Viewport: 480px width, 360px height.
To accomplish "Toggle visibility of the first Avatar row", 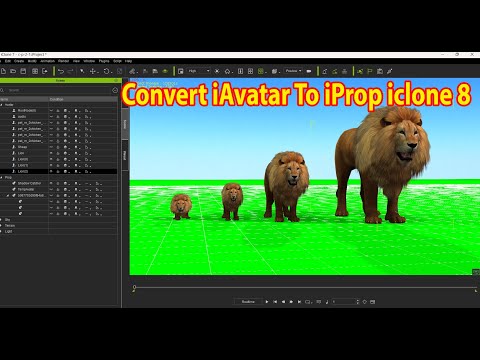I will [x=51, y=110].
